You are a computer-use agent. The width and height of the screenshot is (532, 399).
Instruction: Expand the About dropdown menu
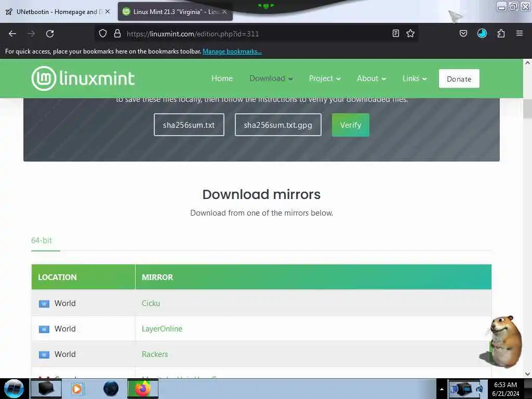point(371,78)
